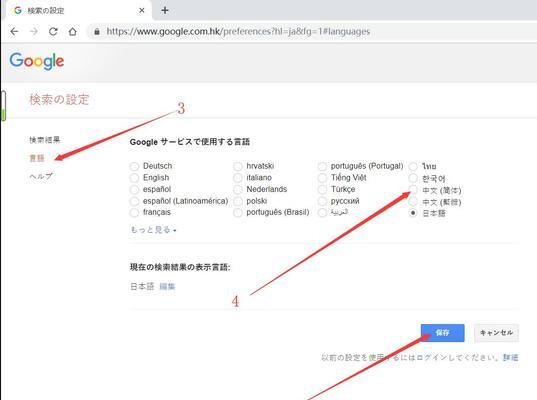Open 言語 in the left sidebar

37,158
